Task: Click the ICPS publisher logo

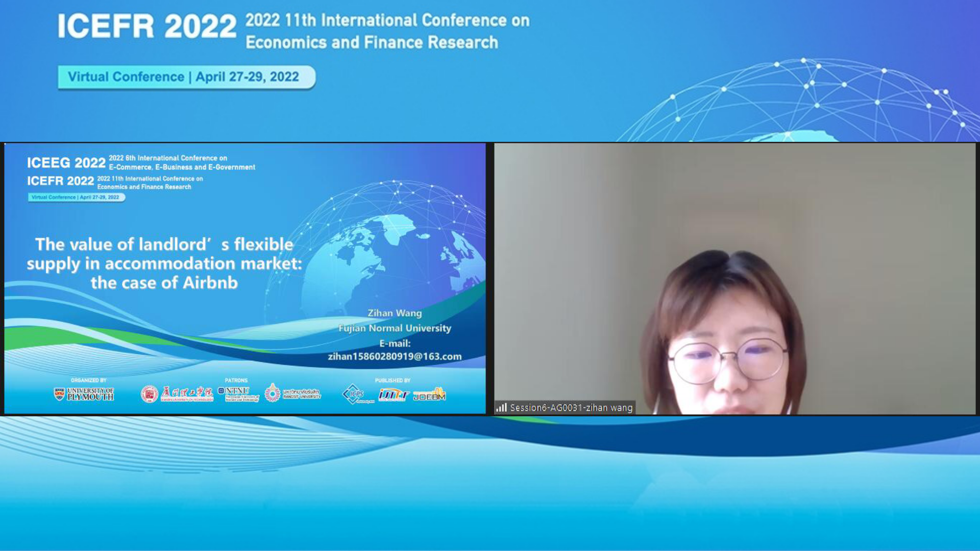Action: (358, 394)
